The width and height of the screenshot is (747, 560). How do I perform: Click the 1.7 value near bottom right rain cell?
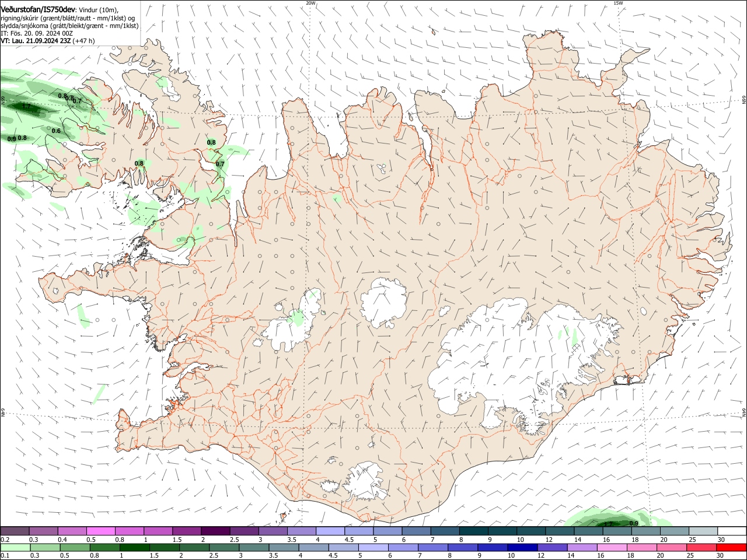pyautogui.click(x=608, y=524)
